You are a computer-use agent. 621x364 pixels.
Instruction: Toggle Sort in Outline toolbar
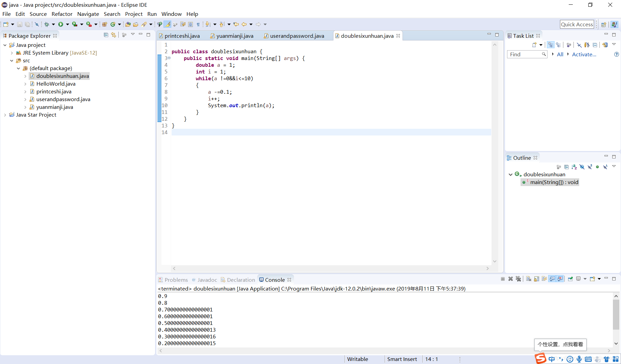pyautogui.click(x=574, y=167)
